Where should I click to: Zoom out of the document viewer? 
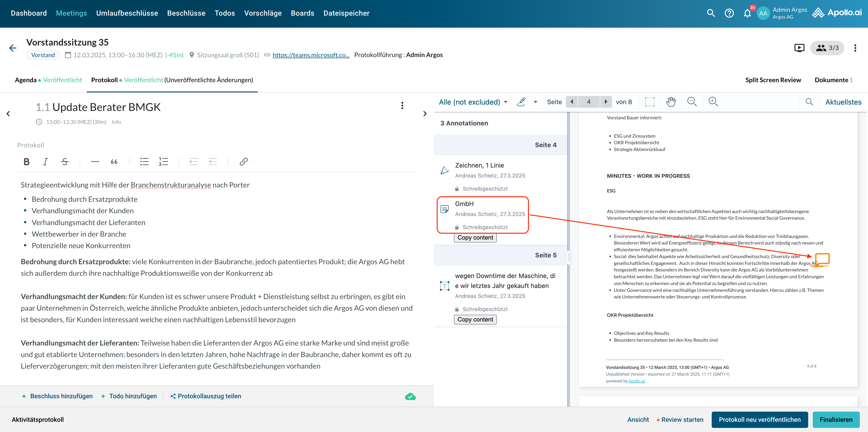pos(692,102)
